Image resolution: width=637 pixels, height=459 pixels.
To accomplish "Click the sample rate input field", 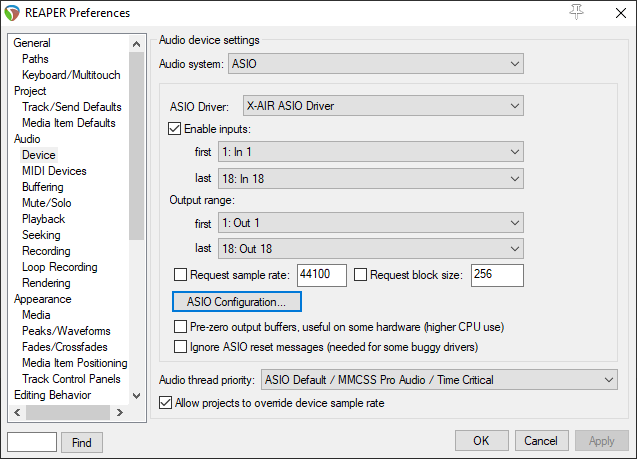I will click(321, 275).
